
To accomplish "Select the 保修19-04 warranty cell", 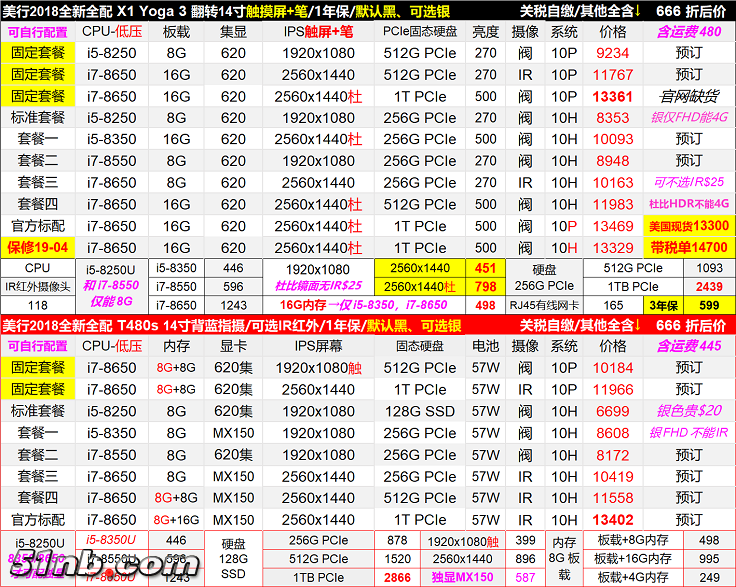I will click(x=38, y=248).
